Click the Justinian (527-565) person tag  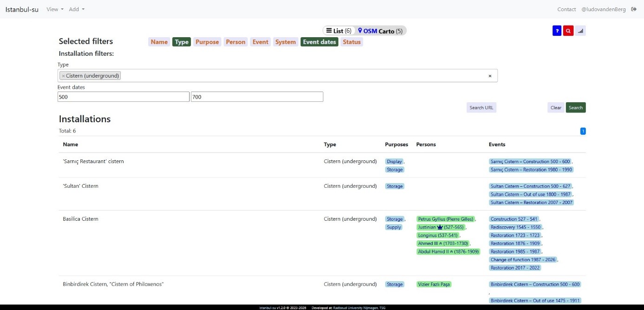coord(440,227)
